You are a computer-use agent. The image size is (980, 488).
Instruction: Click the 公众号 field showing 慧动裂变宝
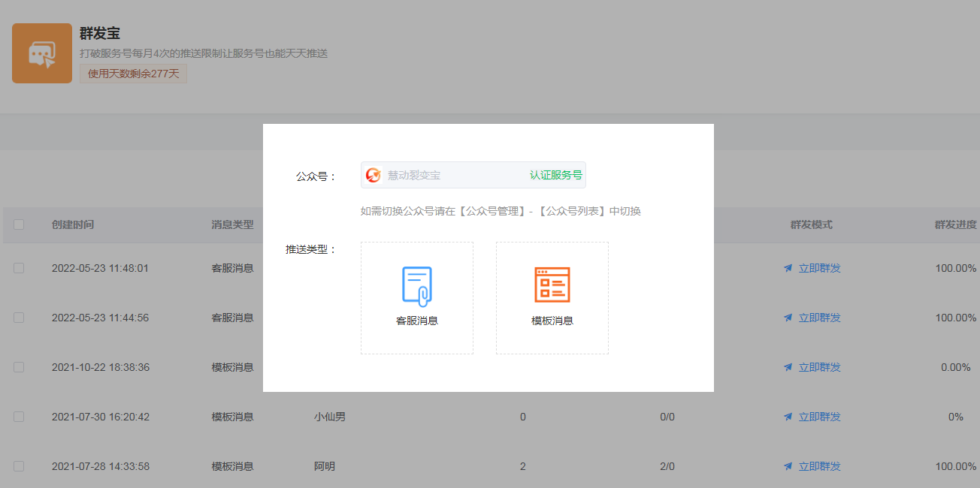tap(473, 175)
